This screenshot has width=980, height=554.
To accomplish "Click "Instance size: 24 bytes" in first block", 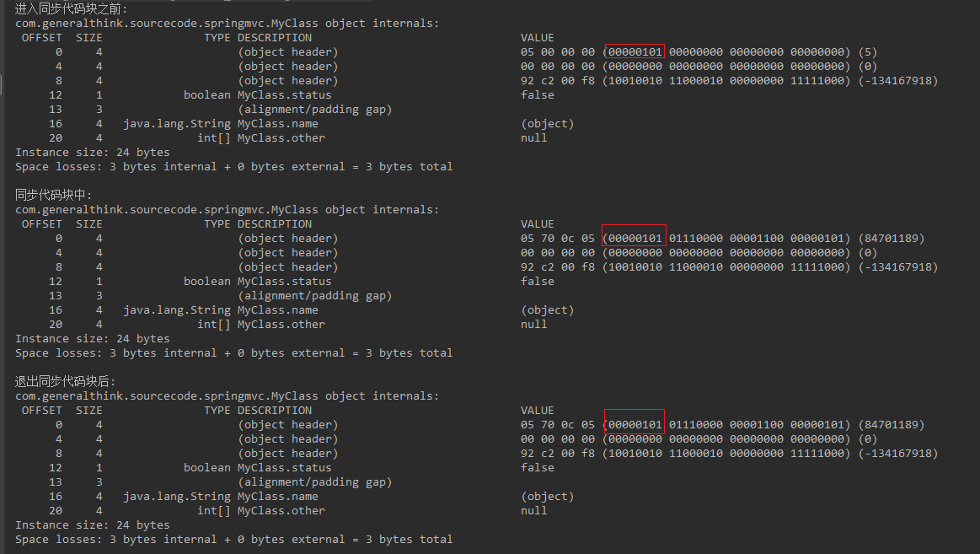I will (x=92, y=153).
